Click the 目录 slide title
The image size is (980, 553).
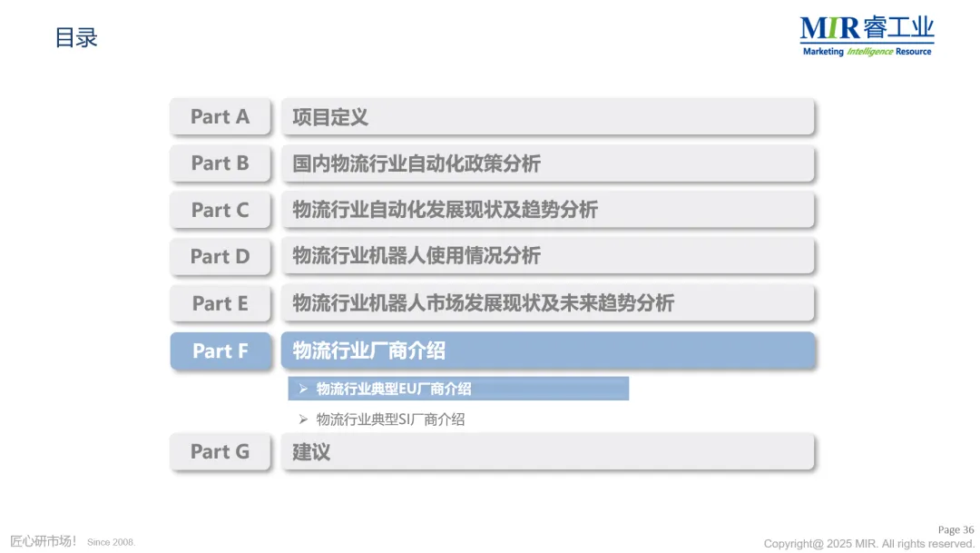tap(75, 37)
